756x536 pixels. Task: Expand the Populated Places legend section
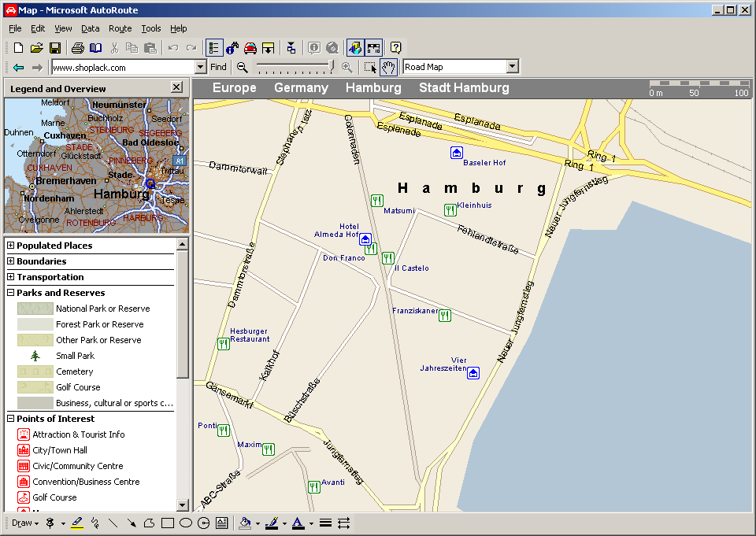[x=10, y=246]
